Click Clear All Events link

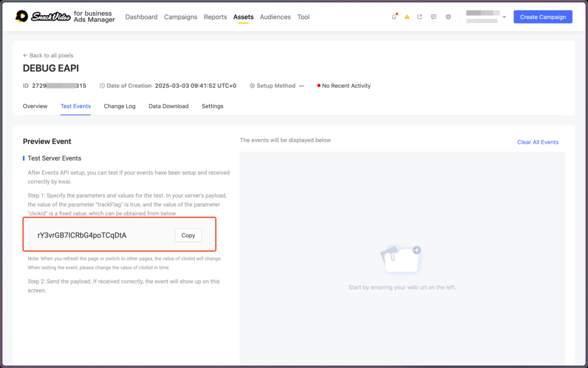tap(537, 143)
